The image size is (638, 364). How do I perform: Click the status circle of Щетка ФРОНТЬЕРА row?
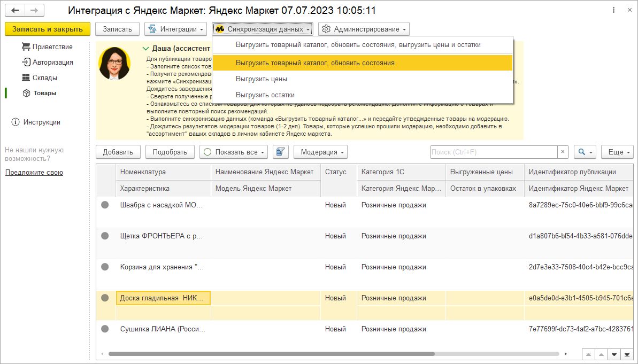point(105,236)
